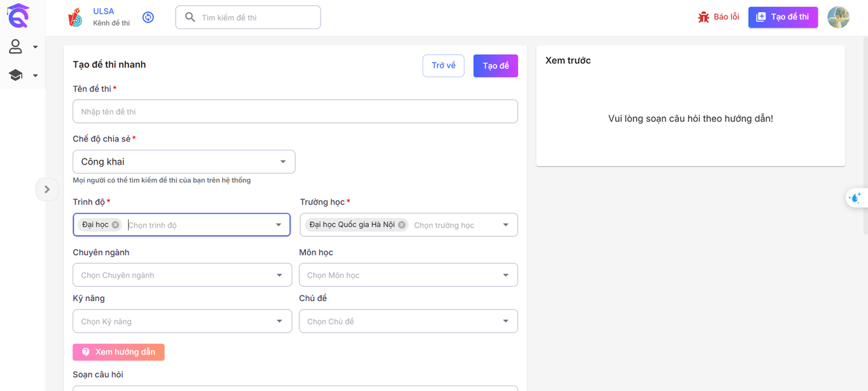Click the Trở về button
868x391 pixels.
point(443,66)
